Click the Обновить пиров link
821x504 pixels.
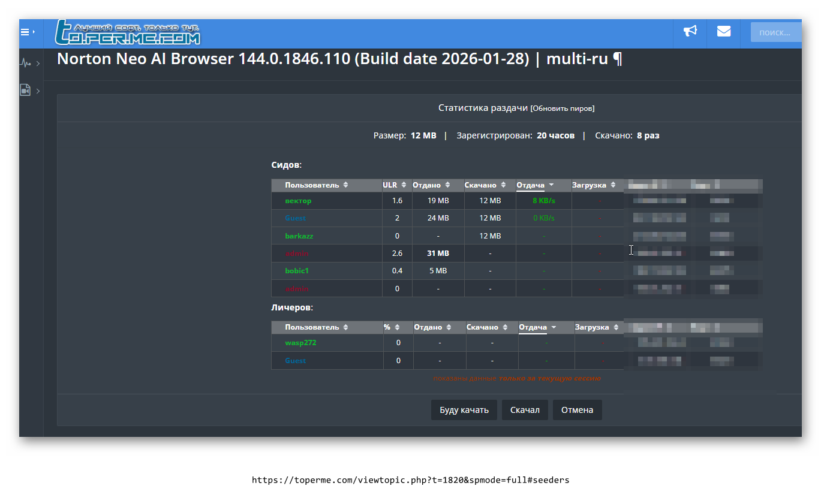[x=563, y=108]
